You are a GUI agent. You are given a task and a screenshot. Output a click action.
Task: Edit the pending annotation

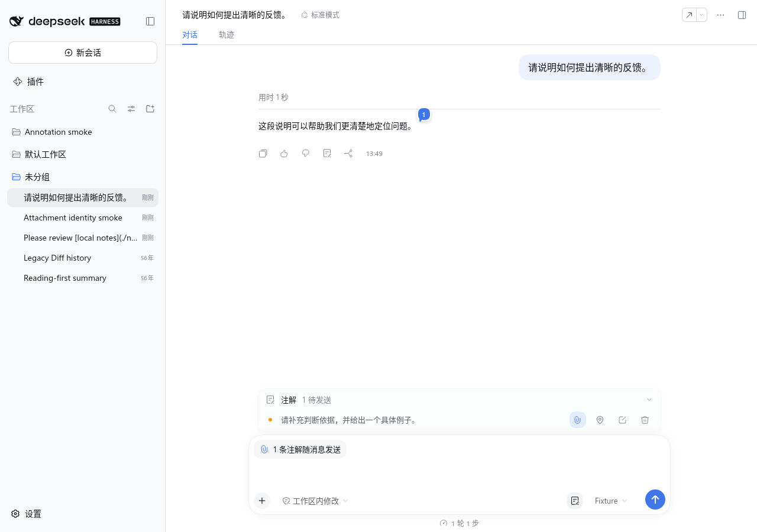pyautogui.click(x=622, y=420)
